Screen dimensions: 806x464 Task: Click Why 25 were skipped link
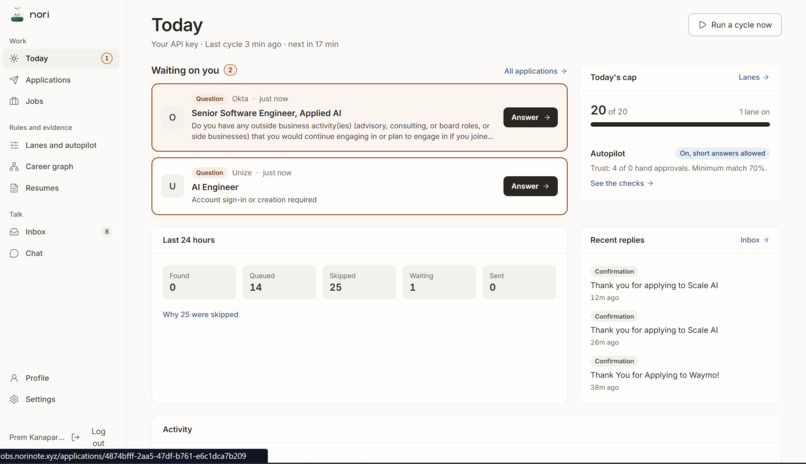tap(200, 314)
